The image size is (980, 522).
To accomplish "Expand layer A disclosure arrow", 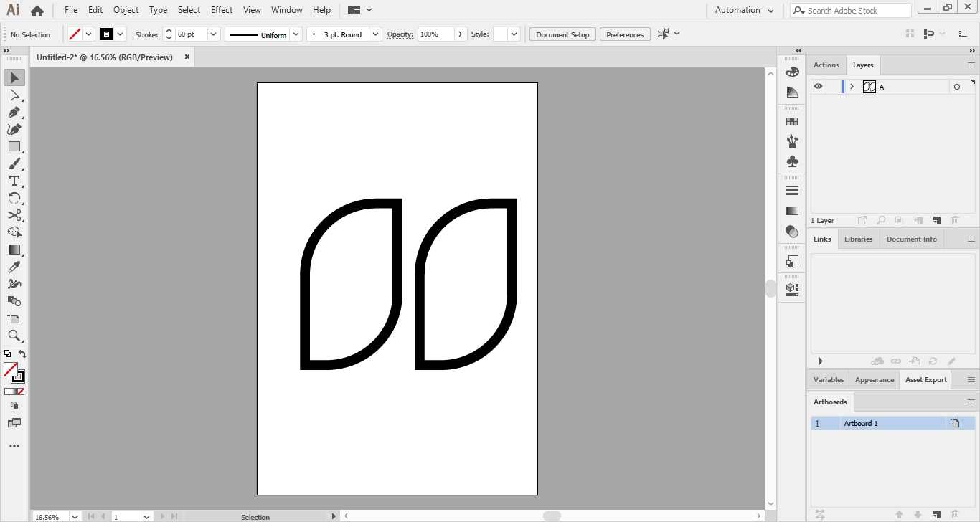I will point(852,87).
